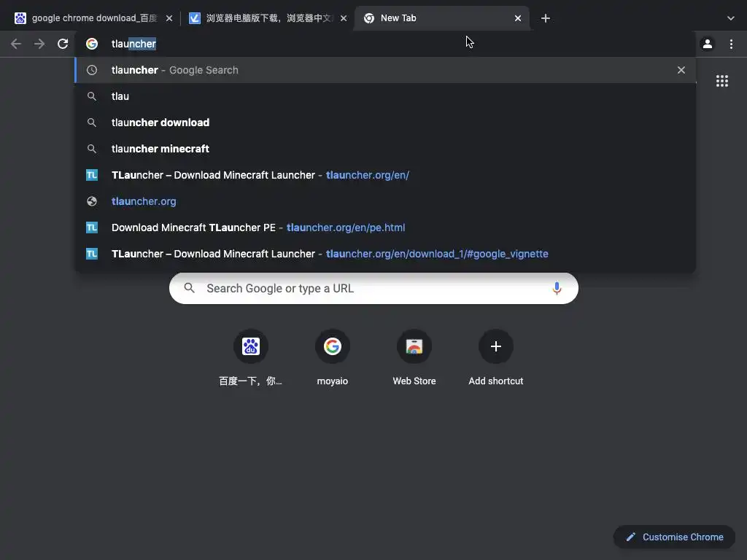Click the magnifier in the page search box
Image resolution: width=747 pixels, height=560 pixels.
pos(189,288)
